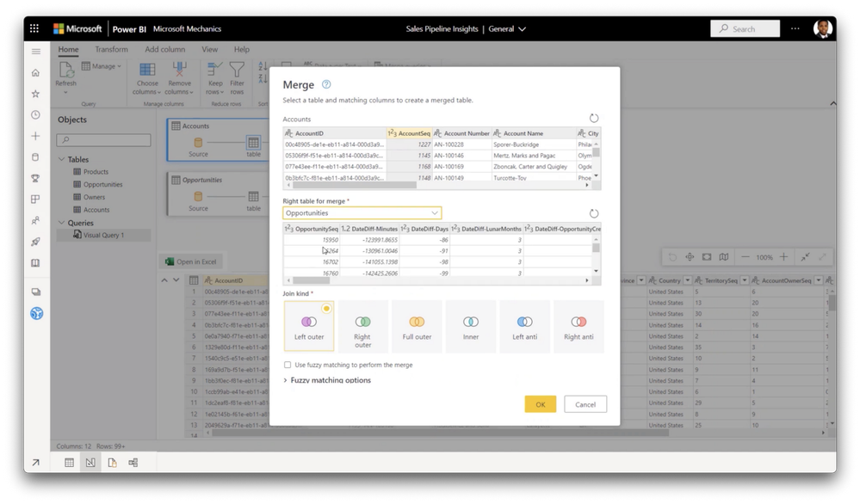Open Choose columns dropdown

(x=147, y=77)
